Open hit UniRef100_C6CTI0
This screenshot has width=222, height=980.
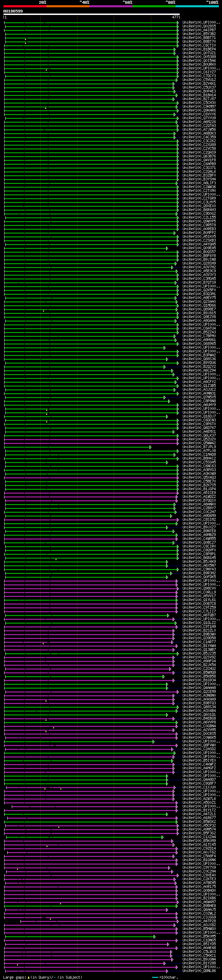(x=199, y=45)
